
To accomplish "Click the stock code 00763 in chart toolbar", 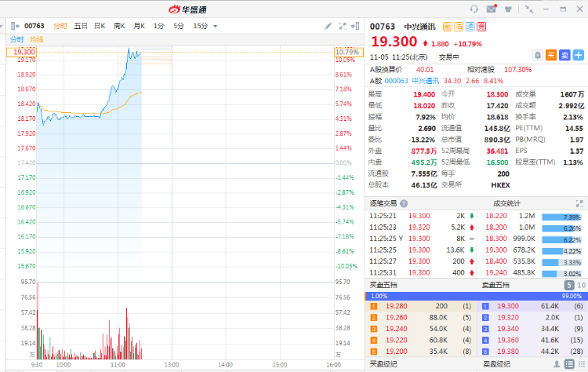I will point(34,26).
